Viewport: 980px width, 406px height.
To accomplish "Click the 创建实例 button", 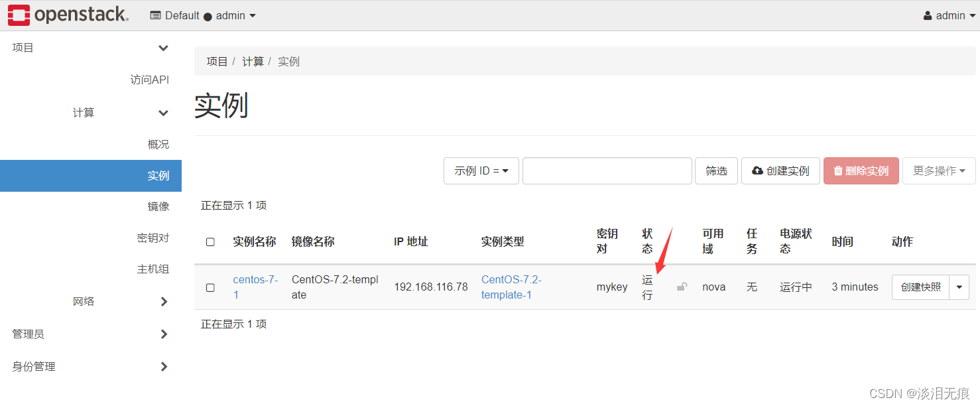I will click(780, 170).
